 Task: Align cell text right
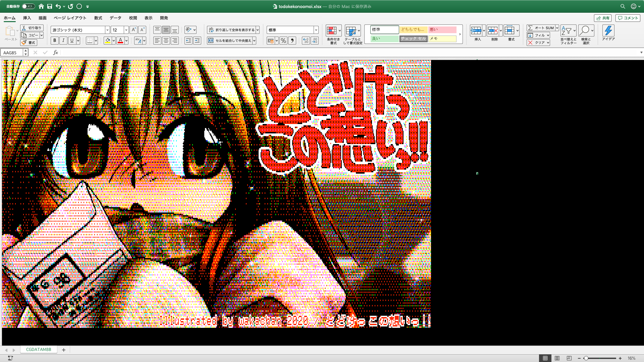point(174,41)
